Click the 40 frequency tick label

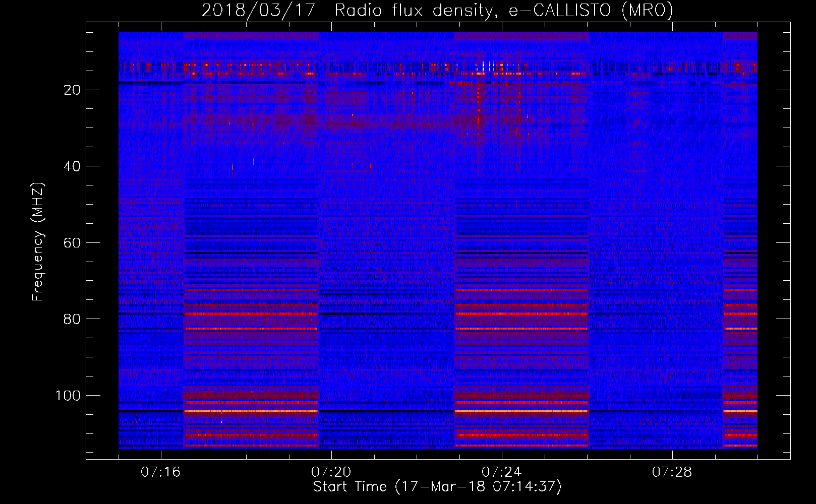tap(72, 166)
